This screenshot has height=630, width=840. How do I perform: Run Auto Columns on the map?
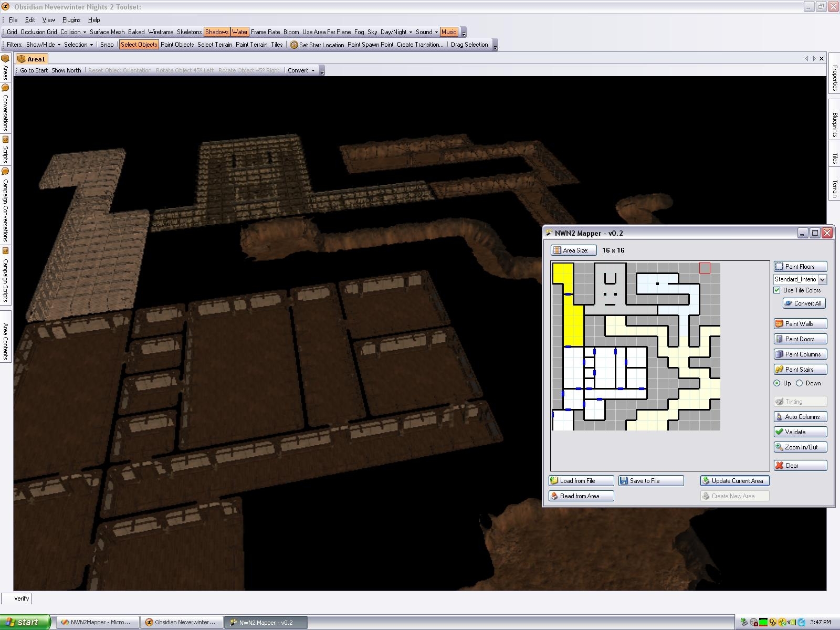point(800,417)
